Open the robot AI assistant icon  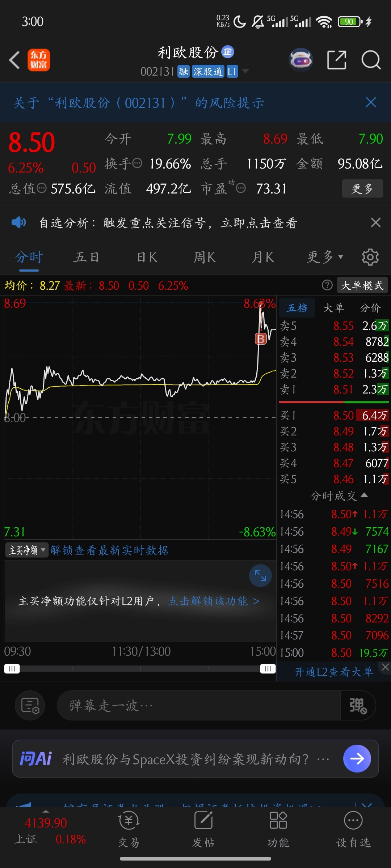(x=301, y=60)
